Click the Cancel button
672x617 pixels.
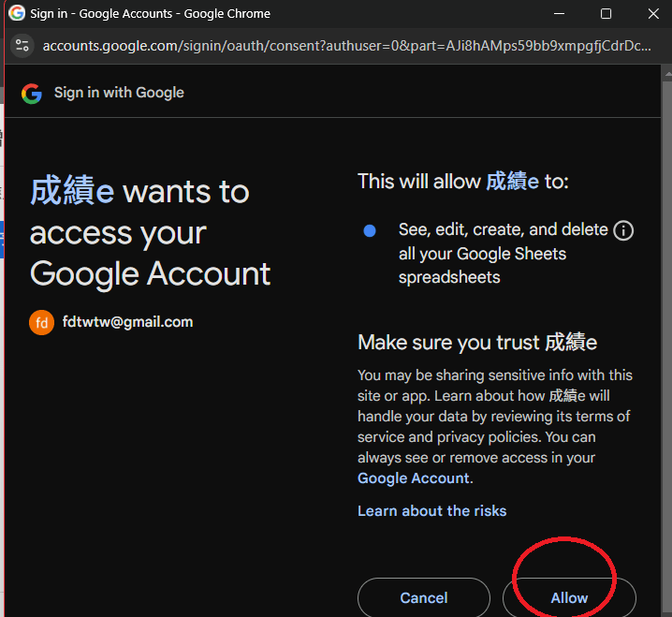click(423, 597)
